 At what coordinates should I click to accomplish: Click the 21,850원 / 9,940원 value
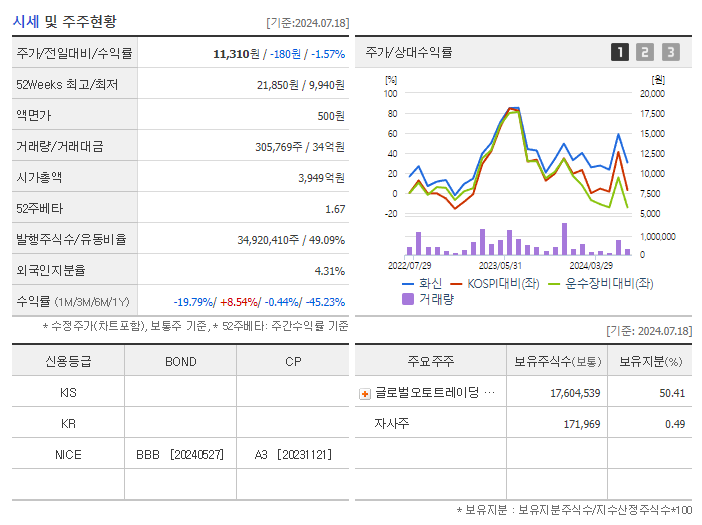[x=300, y=85]
